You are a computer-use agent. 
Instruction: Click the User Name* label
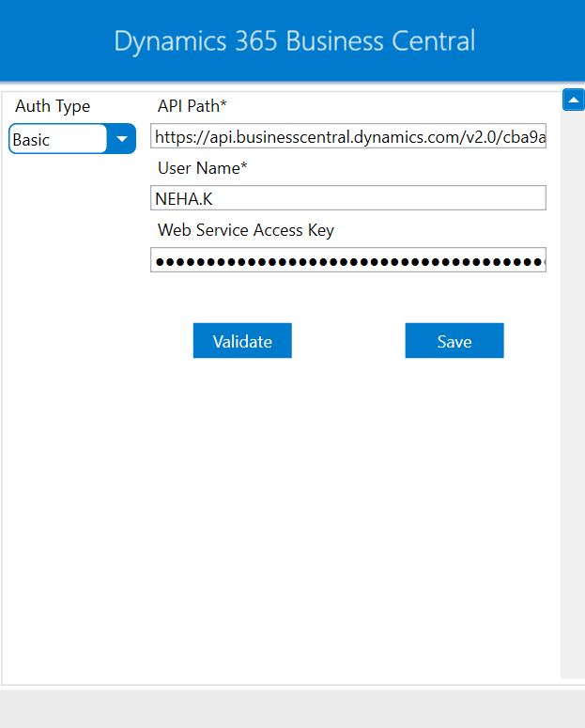pyautogui.click(x=203, y=168)
